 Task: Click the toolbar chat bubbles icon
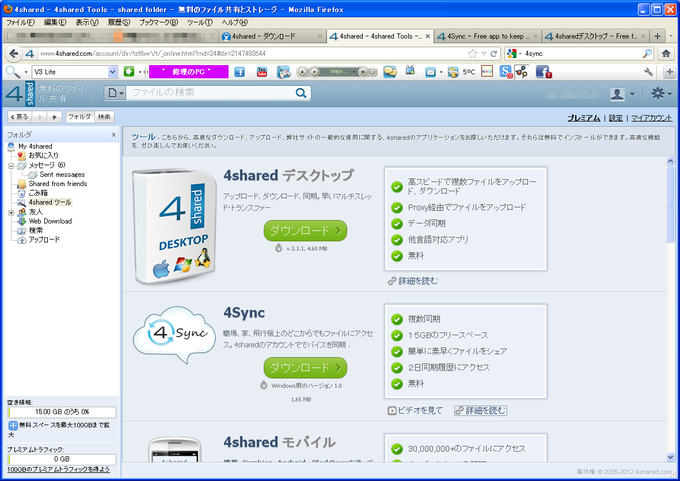point(390,72)
